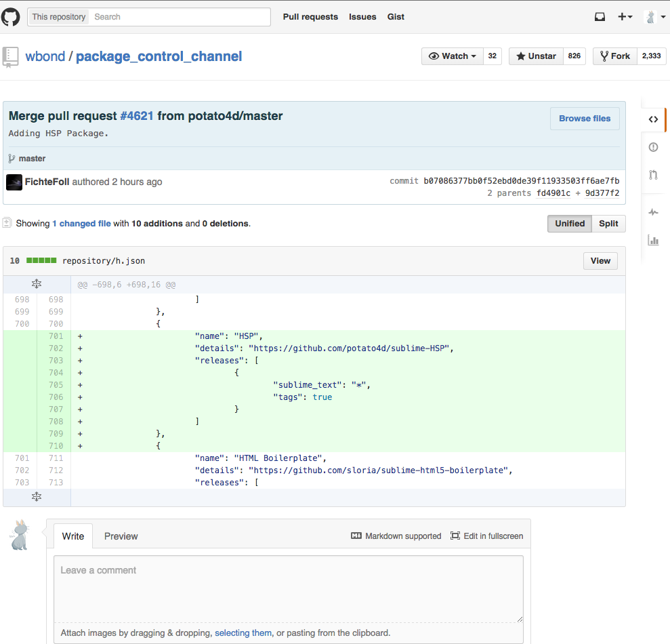The height and width of the screenshot is (644, 670).
Task: Unstar this repository
Action: click(537, 56)
